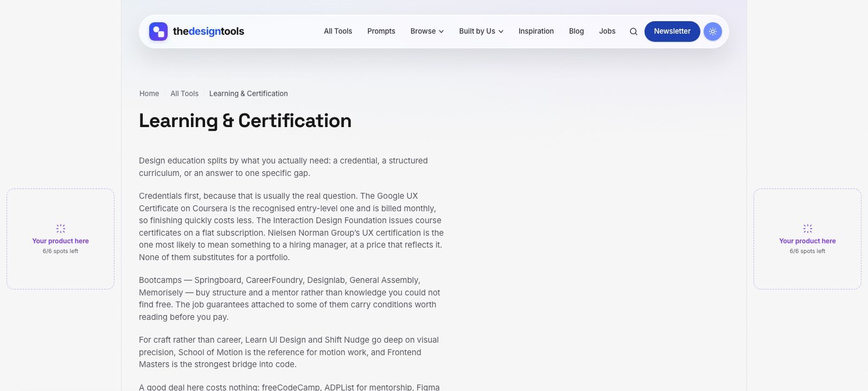Screen dimensions: 868x391
Task: Open the Jobs page
Action: pos(607,31)
